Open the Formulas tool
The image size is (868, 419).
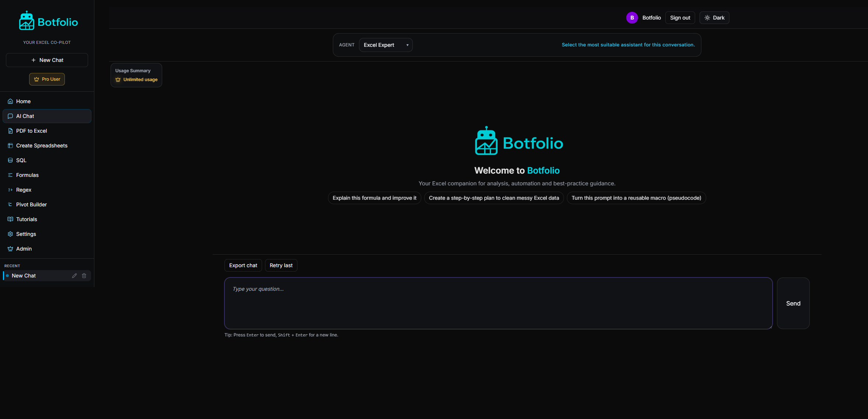27,175
